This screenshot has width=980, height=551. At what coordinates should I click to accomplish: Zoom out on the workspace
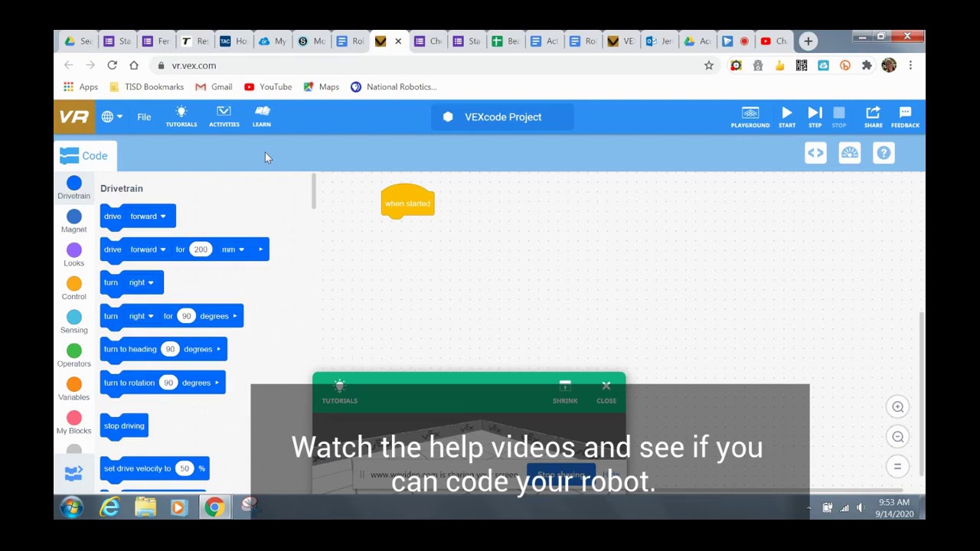[x=898, y=437]
